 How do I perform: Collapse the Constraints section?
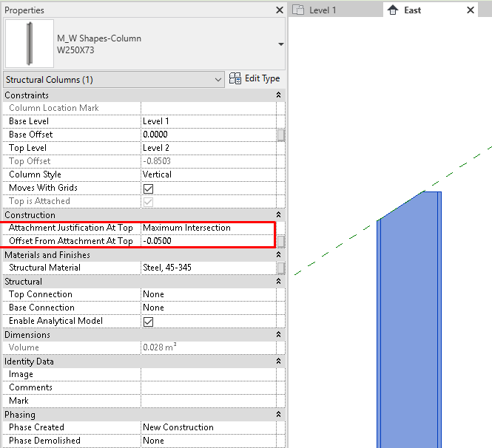pos(278,95)
